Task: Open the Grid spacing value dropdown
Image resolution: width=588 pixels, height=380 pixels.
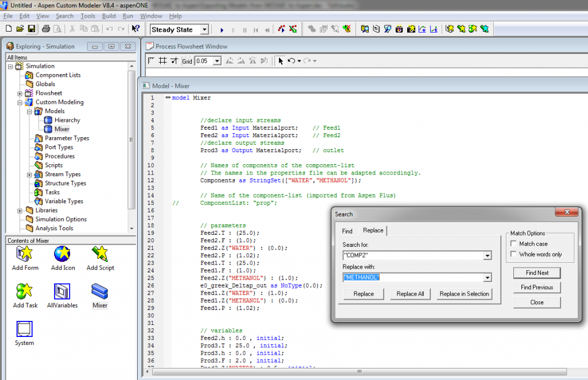Action: [216, 60]
